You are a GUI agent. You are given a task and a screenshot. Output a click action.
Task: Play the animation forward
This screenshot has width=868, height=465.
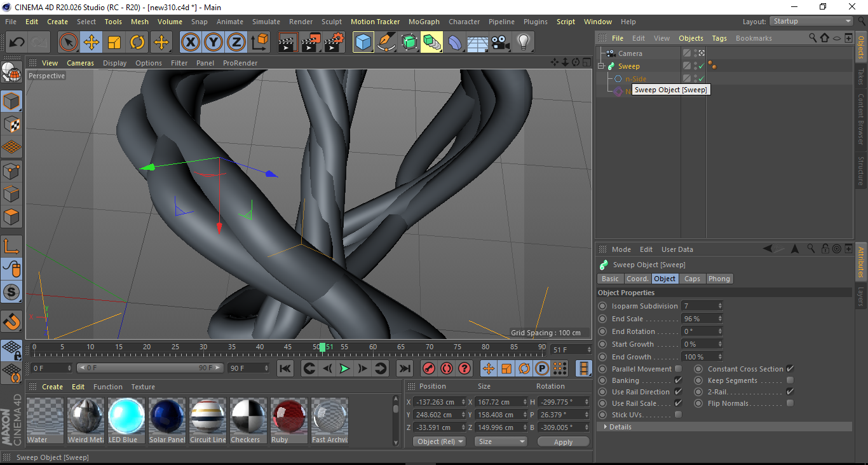(344, 368)
